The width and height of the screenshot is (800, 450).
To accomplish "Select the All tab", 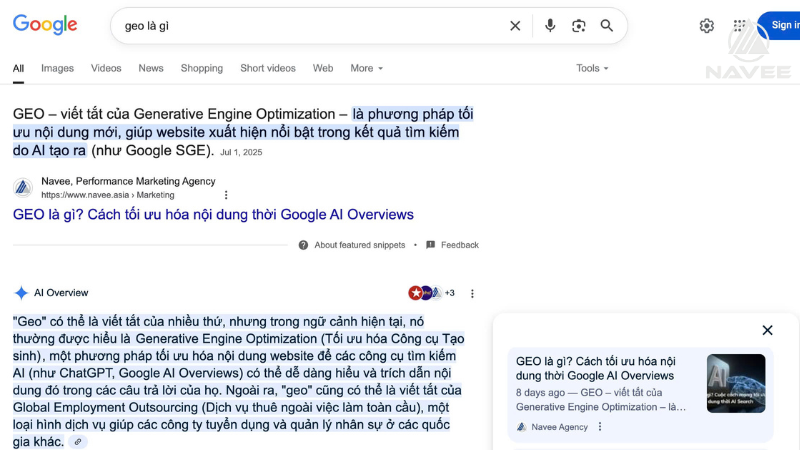I will point(18,68).
